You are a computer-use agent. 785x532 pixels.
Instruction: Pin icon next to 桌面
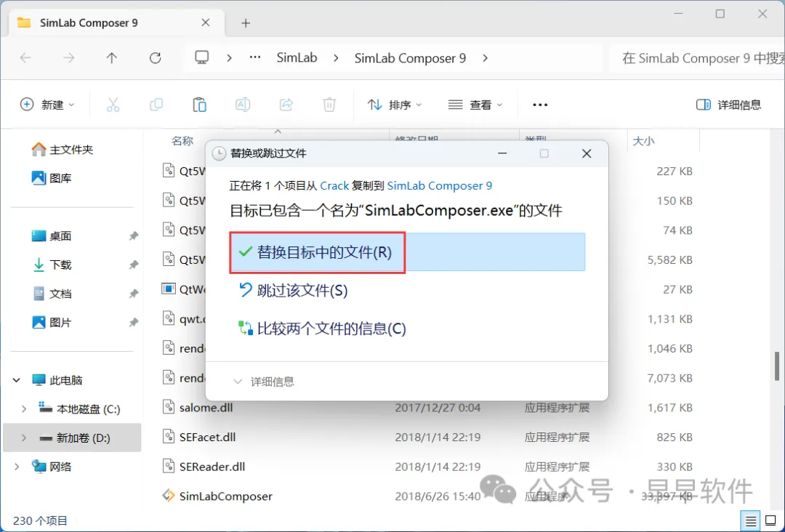133,235
